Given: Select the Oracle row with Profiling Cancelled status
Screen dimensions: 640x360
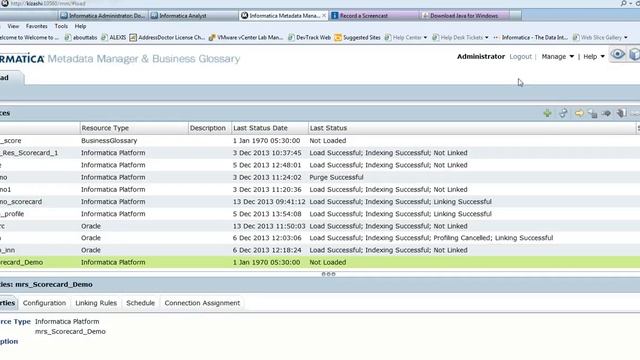Looking at the screenshot, I should click(320, 238).
